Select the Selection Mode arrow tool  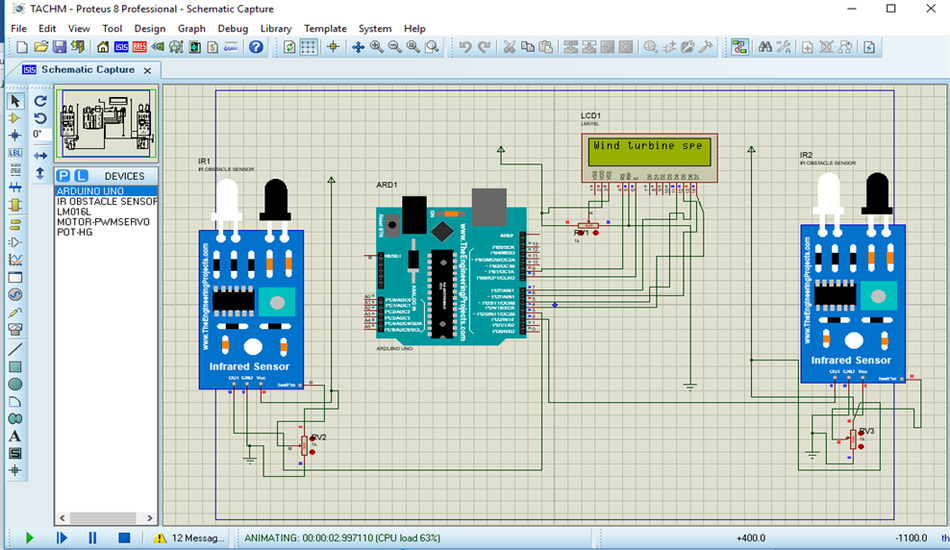tap(15, 101)
